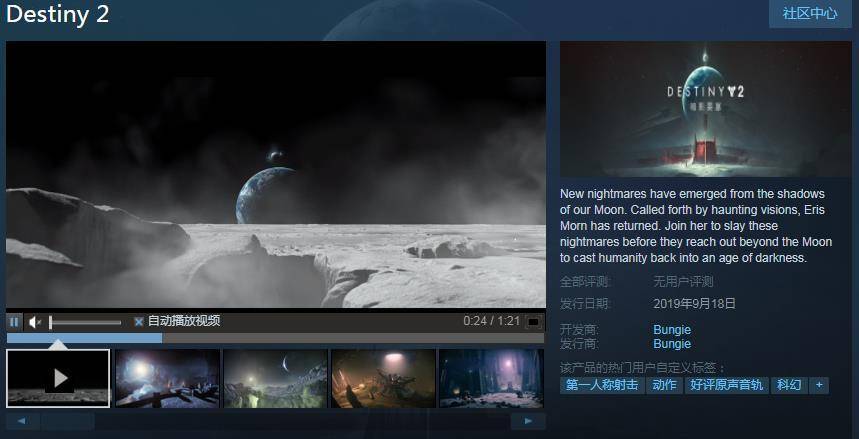Mute the video with the speaker icon

(35, 322)
